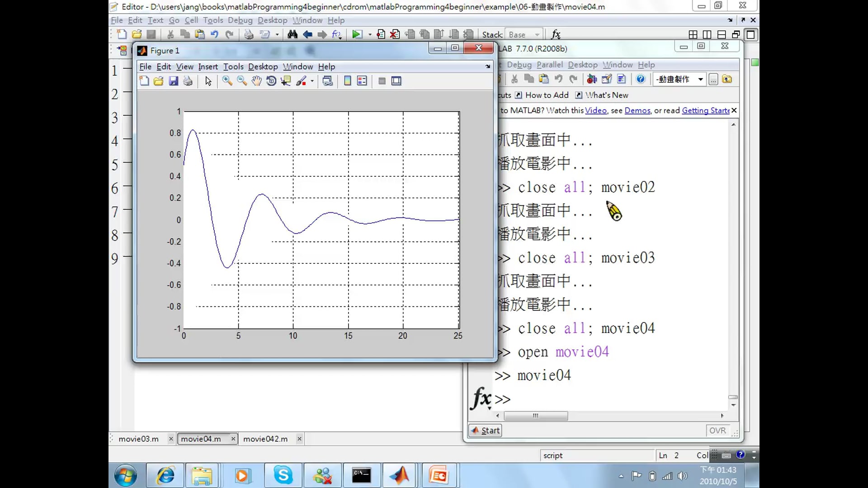Click the Run script green arrow
Viewport: 868px width, 488px height.
tap(357, 34)
